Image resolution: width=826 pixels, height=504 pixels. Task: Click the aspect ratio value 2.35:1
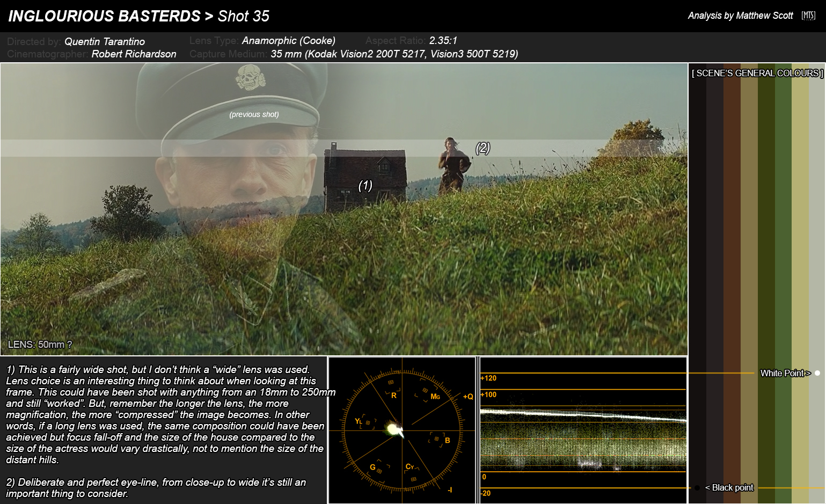tap(443, 40)
